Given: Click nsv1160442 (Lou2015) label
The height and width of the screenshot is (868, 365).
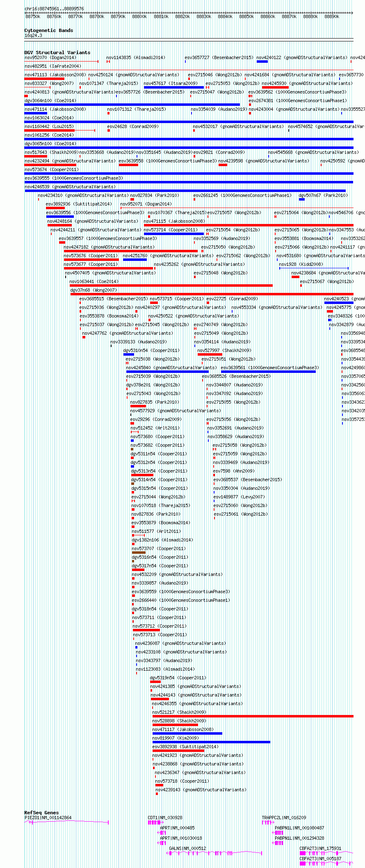Looking at the screenshot, I should coord(49,126).
